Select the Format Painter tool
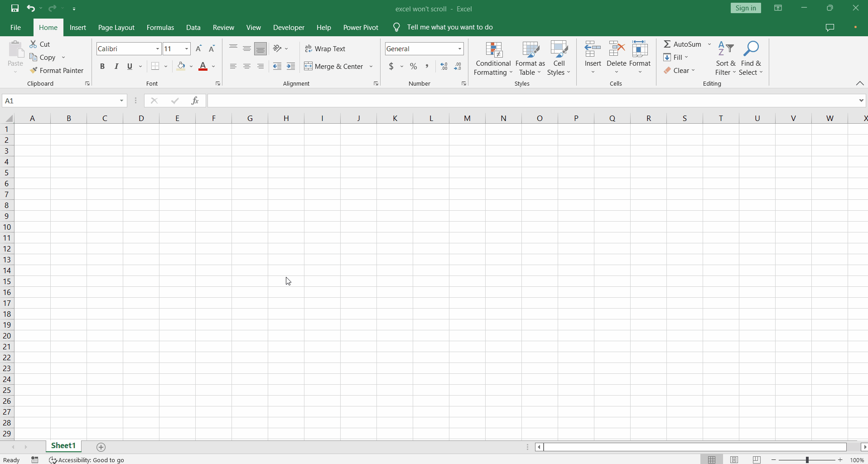The height and width of the screenshot is (464, 868). 58,71
